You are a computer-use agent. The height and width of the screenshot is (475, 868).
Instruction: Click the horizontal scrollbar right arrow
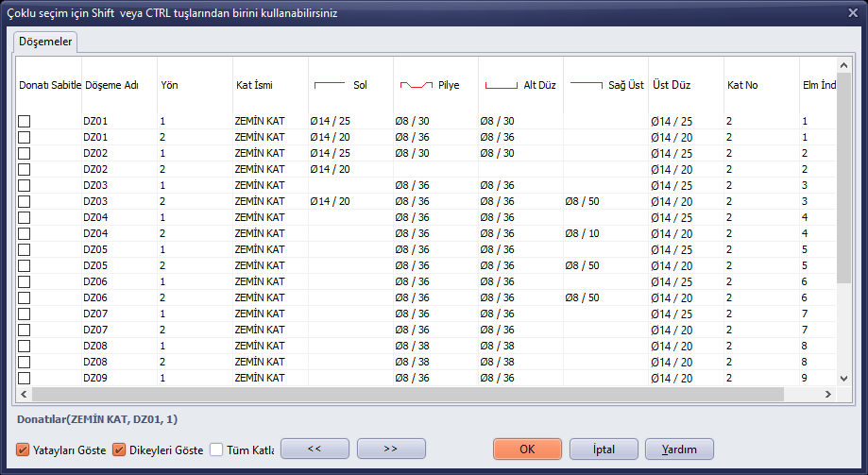pyautogui.click(x=828, y=394)
